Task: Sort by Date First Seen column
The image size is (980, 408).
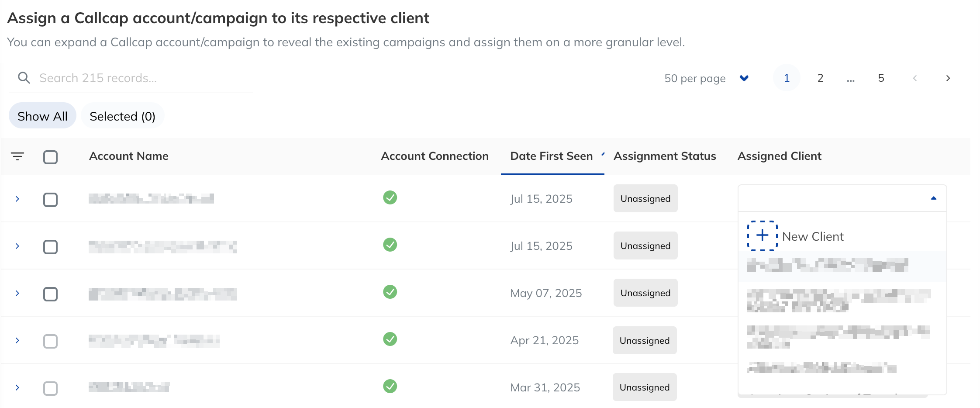Action: coord(551,156)
